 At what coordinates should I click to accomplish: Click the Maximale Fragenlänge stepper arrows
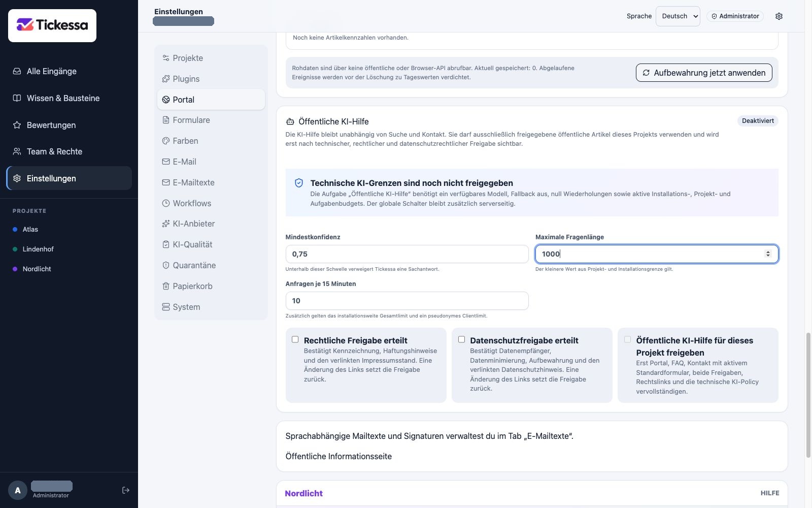(768, 254)
